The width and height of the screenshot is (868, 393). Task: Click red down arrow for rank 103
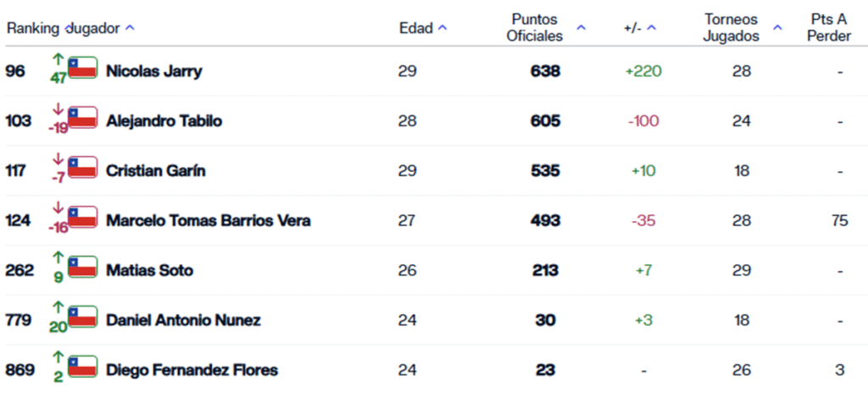(58, 109)
